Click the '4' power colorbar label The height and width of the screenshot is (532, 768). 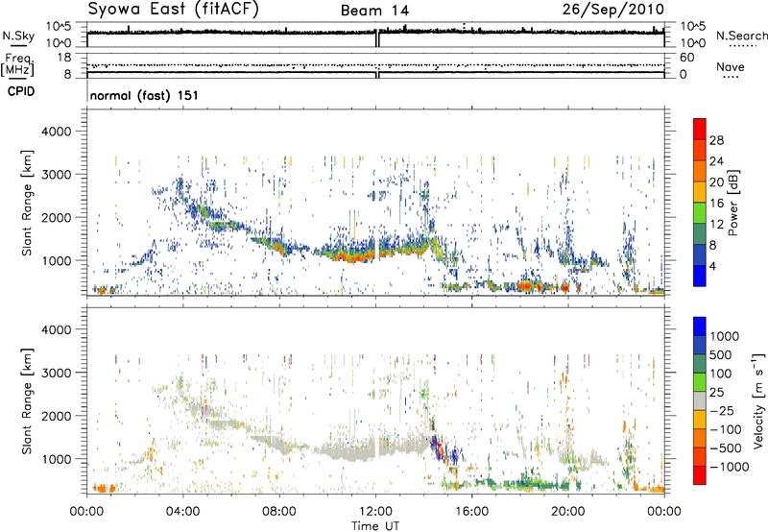[x=713, y=267]
